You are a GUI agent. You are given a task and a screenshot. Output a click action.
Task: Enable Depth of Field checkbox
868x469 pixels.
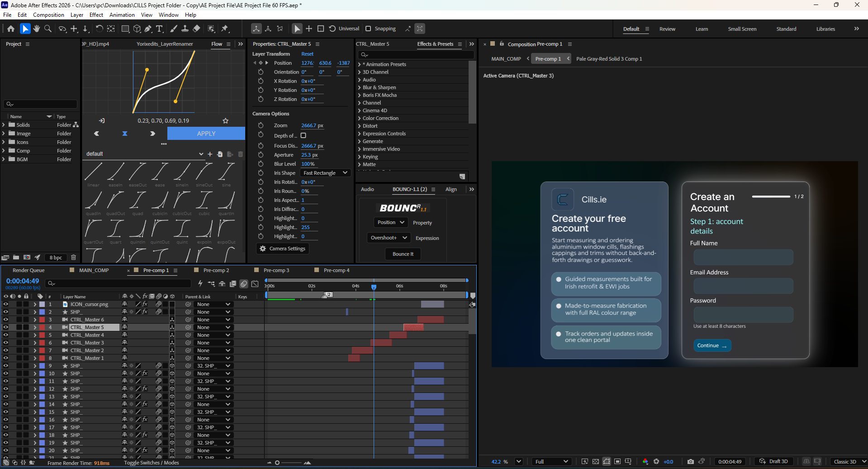point(304,135)
